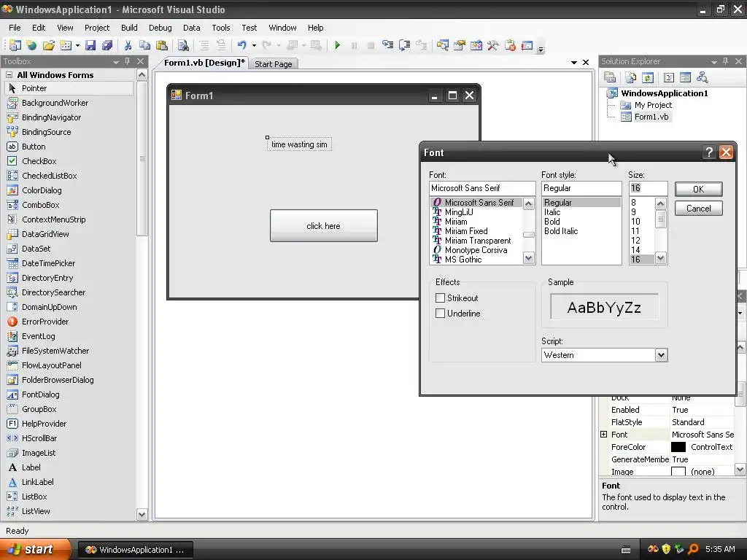This screenshot has height=560, width=747.
Task: Tick the Strikeout effect checkbox
Action: tap(440, 298)
